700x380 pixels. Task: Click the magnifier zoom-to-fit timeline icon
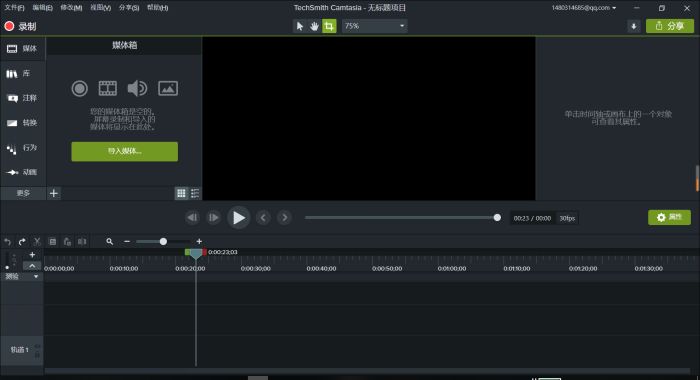(x=109, y=242)
